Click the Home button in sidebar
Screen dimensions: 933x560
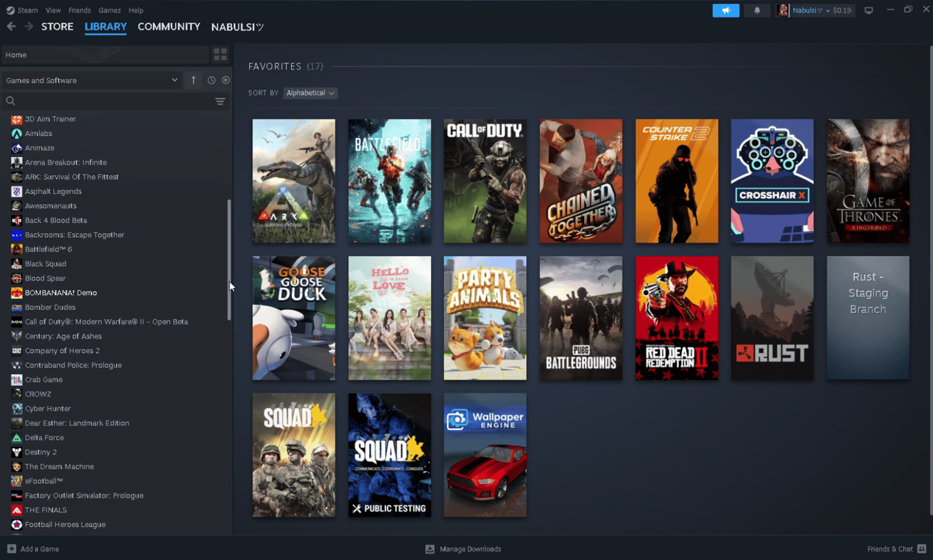point(105,55)
